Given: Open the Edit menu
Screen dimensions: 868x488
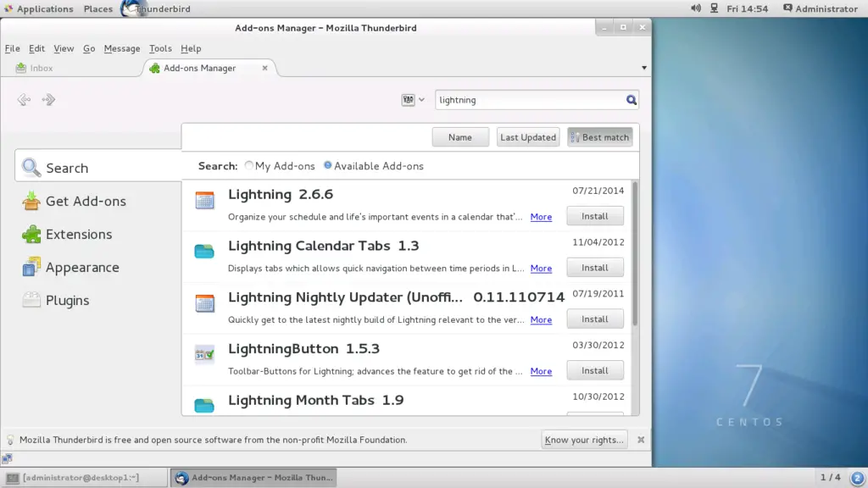Looking at the screenshot, I should 36,48.
